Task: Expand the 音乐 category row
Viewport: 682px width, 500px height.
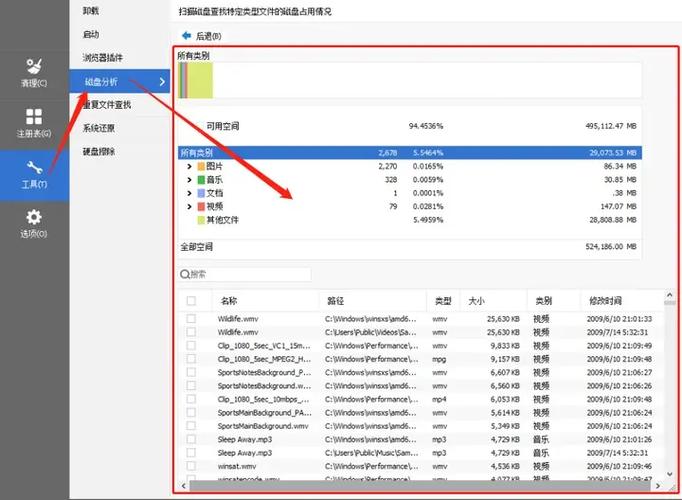Action: point(189,180)
